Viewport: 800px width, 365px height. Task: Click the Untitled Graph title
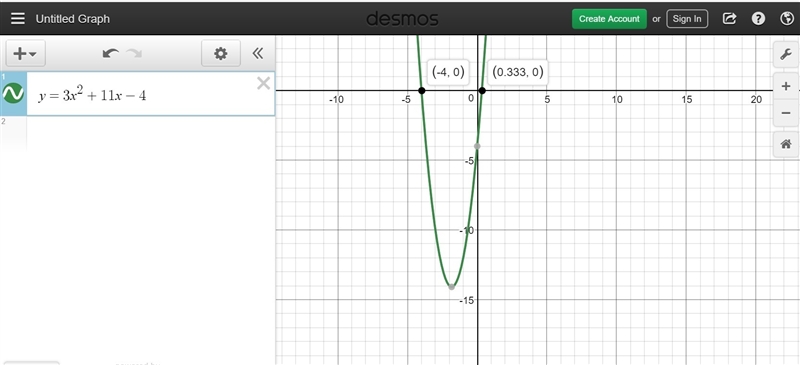72,19
